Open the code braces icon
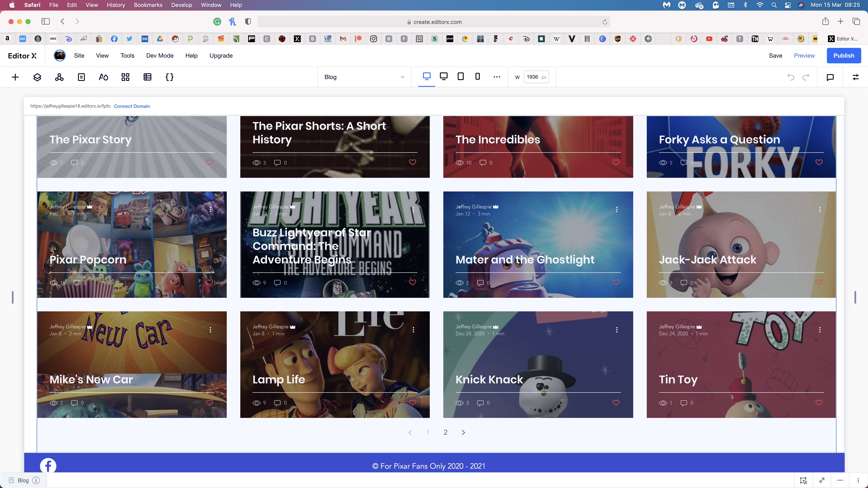Viewport: 868px width, 488px height. tap(170, 77)
